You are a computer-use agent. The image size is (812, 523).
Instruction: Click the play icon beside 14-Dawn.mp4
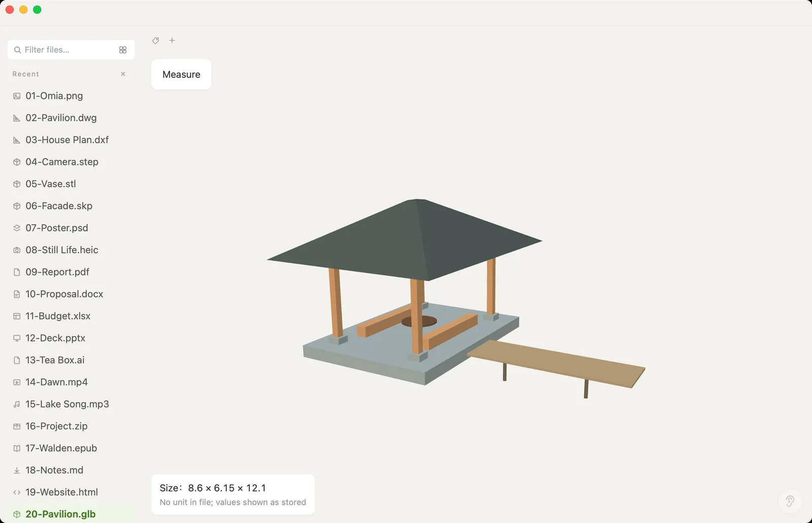point(17,382)
